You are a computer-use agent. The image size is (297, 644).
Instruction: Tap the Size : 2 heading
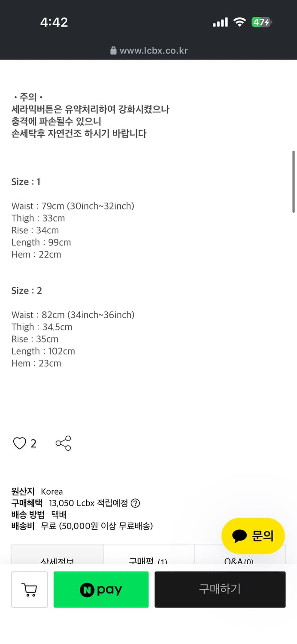27,291
